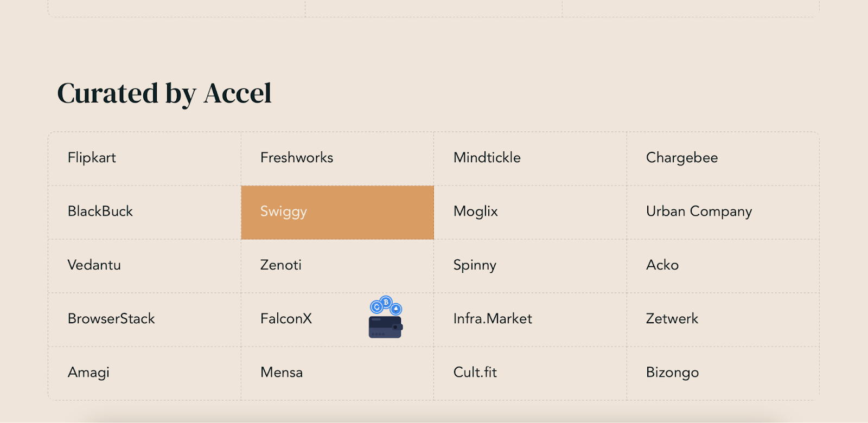Open the Spinny company listing
This screenshot has height=423, width=868.
click(530, 266)
